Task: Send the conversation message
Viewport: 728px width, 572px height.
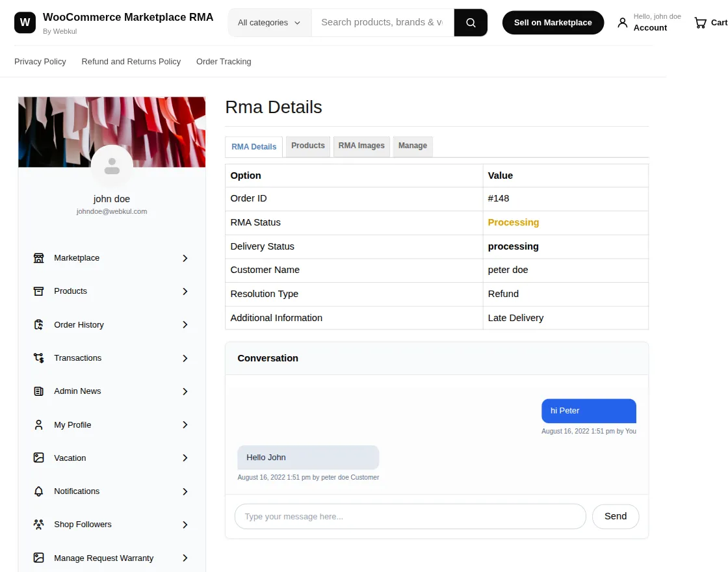Action: pyautogui.click(x=616, y=516)
